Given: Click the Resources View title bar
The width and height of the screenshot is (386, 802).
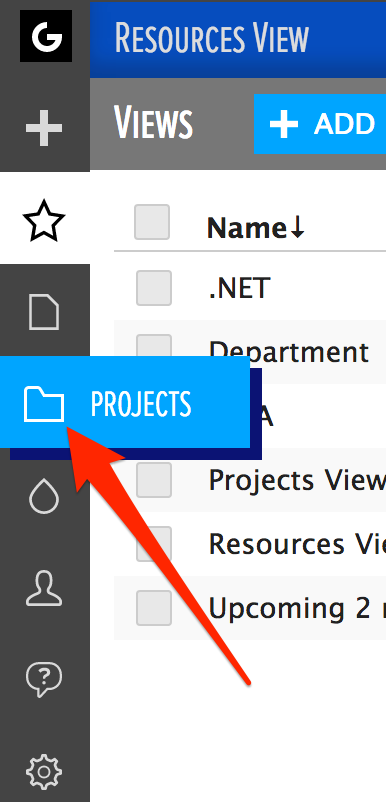Looking at the screenshot, I should click(x=238, y=39).
